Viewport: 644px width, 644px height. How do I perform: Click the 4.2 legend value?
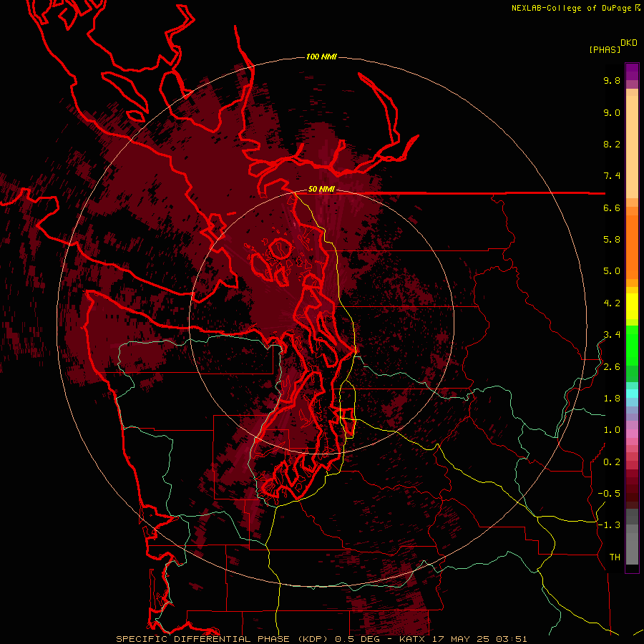(x=612, y=303)
